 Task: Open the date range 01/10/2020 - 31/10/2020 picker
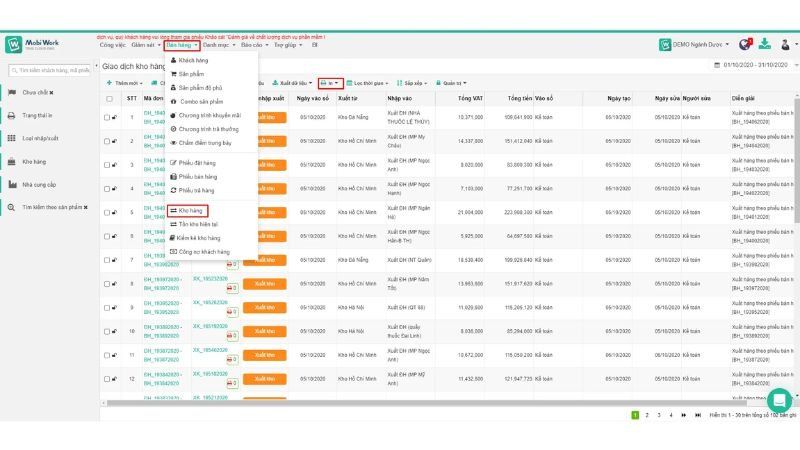[755, 65]
